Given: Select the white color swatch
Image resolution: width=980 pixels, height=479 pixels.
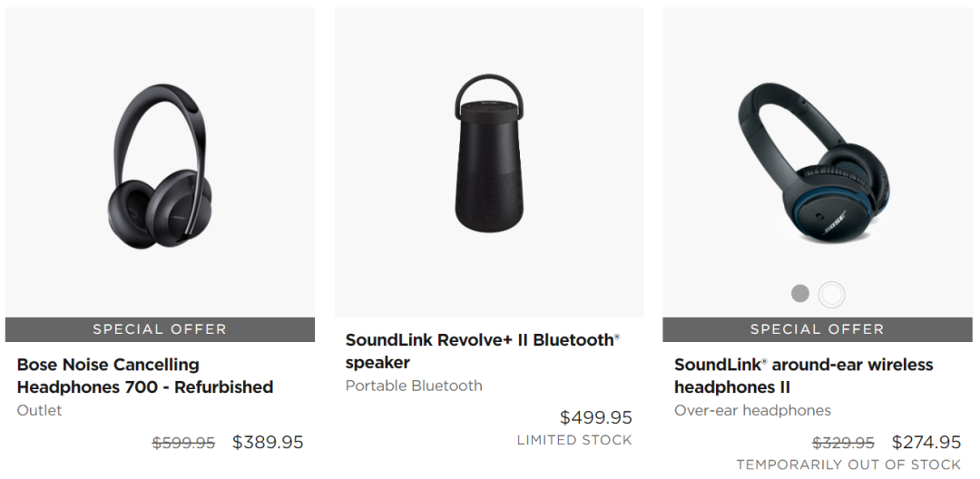Looking at the screenshot, I should (x=831, y=294).
